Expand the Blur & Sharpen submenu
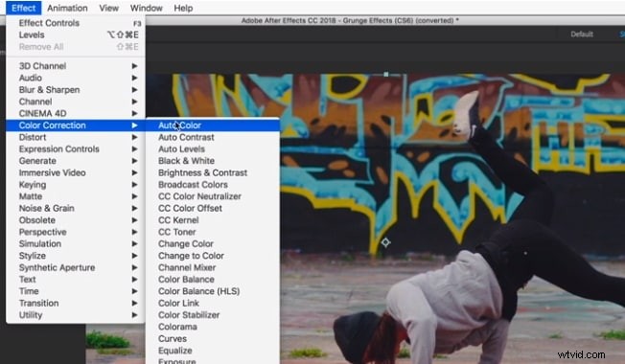The image size is (625, 364). (76, 90)
